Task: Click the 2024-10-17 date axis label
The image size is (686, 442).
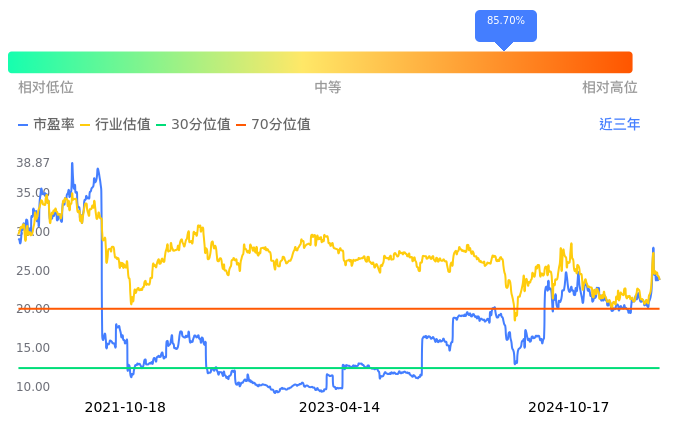Action: coord(568,408)
